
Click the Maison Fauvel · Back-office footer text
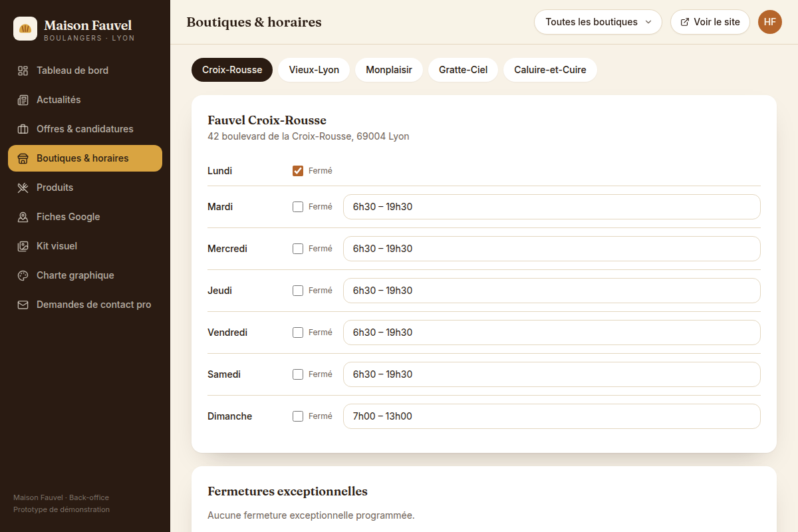click(x=61, y=497)
